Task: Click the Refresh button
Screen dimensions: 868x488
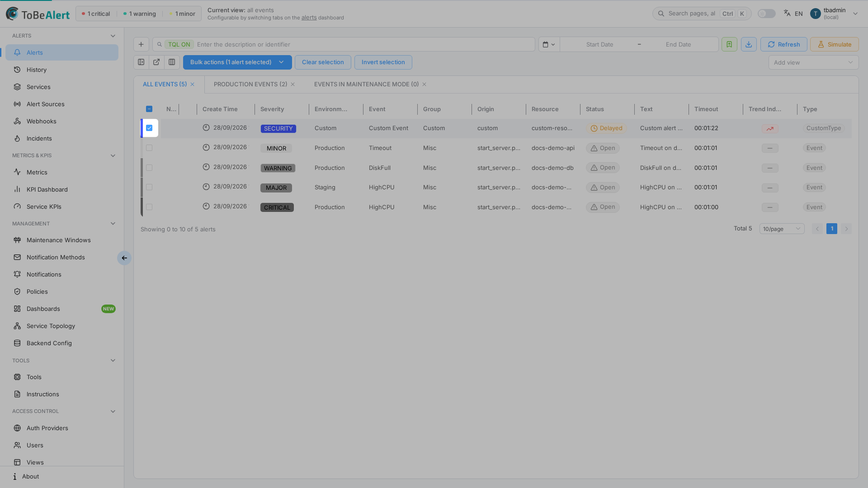Action: pyautogui.click(x=783, y=44)
